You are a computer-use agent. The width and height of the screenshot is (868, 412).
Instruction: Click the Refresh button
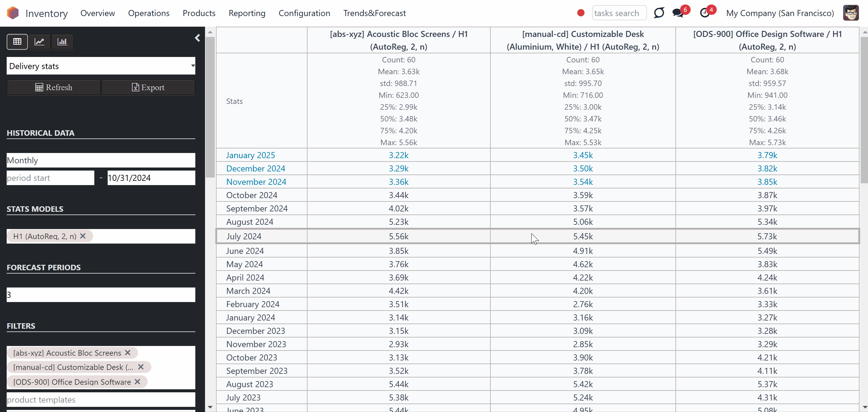[54, 88]
